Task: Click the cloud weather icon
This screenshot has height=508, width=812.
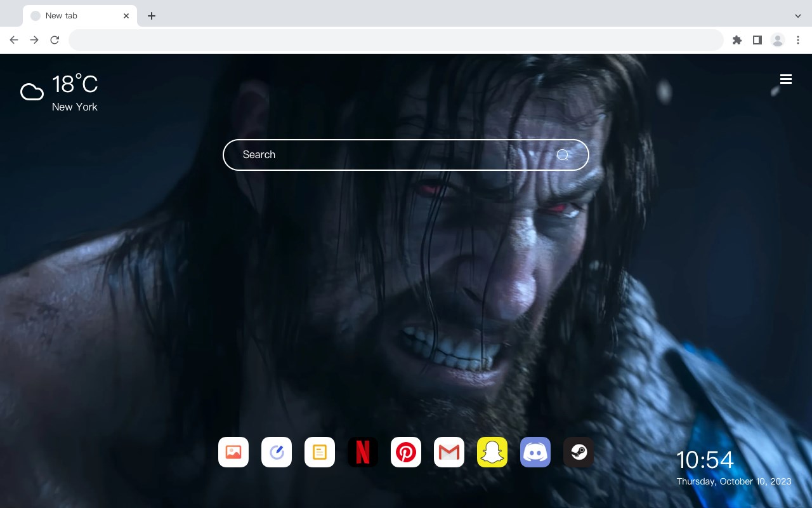Action: pos(32,92)
